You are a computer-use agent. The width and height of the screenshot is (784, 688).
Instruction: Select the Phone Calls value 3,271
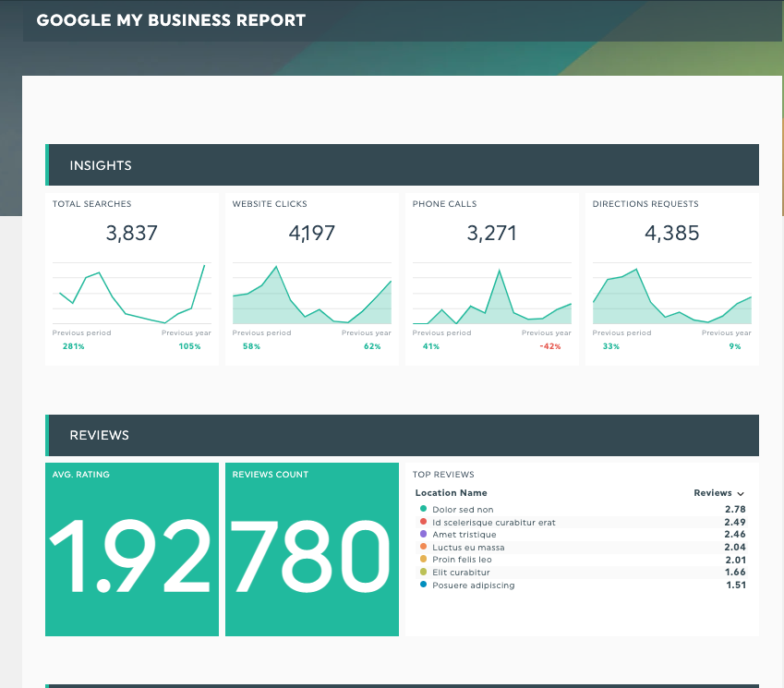pyautogui.click(x=491, y=233)
